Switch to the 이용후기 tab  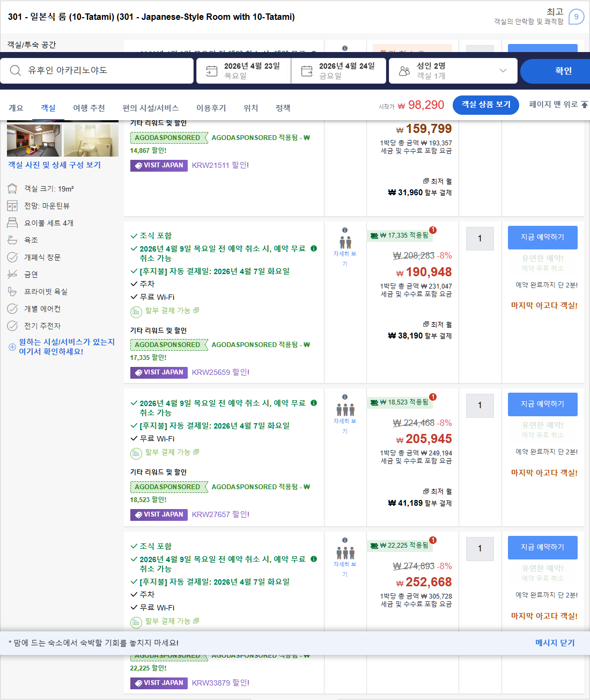pos(211,108)
